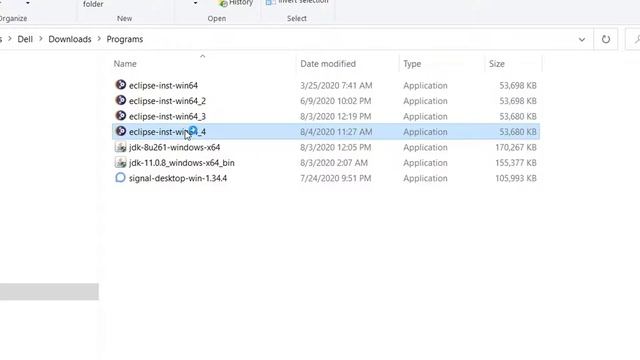640x360 pixels.
Task: Go to Downloads folder in breadcrumb
Action: [x=70, y=39]
